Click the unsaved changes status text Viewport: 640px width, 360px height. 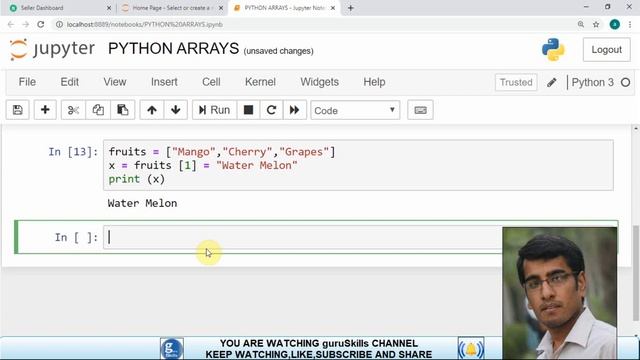point(278,51)
